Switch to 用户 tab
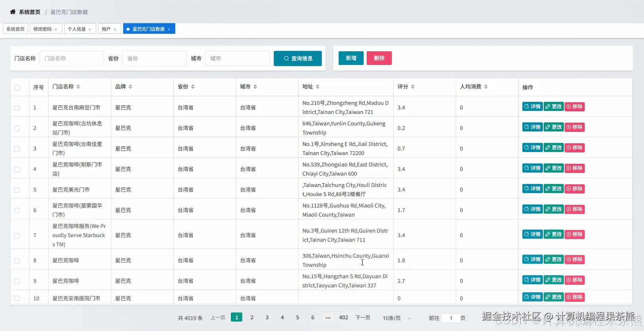This screenshot has height=331, width=644. (106, 29)
